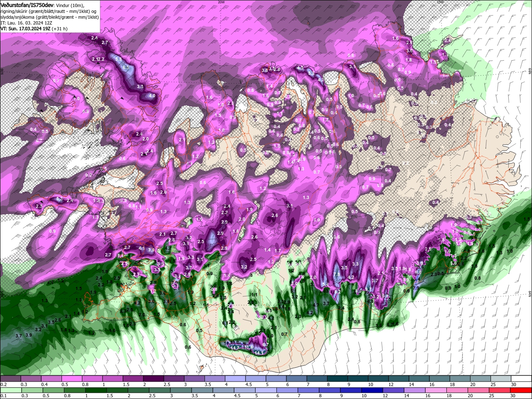Click the Veðurstofan/IS750dev title text
The width and height of the screenshot is (532, 399).
coord(27,5)
